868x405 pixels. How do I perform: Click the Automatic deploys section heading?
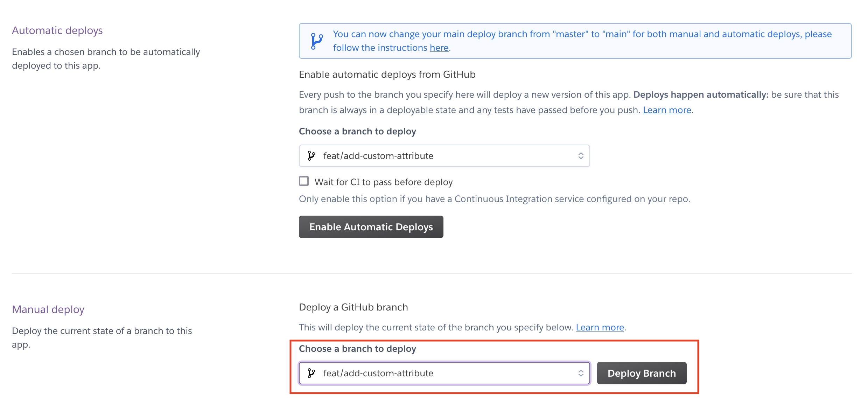point(57,30)
